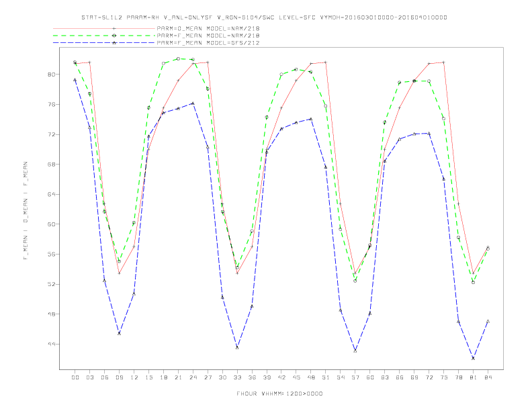Click the x-axis forecast hour label 18
This screenshot has width=532, height=411.
pyautogui.click(x=163, y=377)
